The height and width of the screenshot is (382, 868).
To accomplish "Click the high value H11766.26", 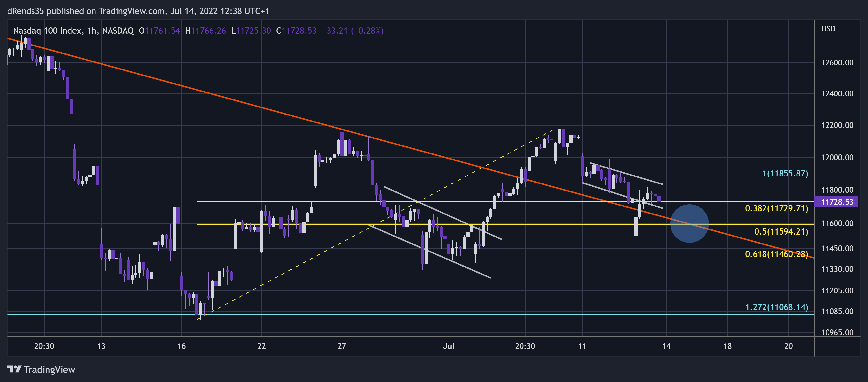I will point(205,31).
